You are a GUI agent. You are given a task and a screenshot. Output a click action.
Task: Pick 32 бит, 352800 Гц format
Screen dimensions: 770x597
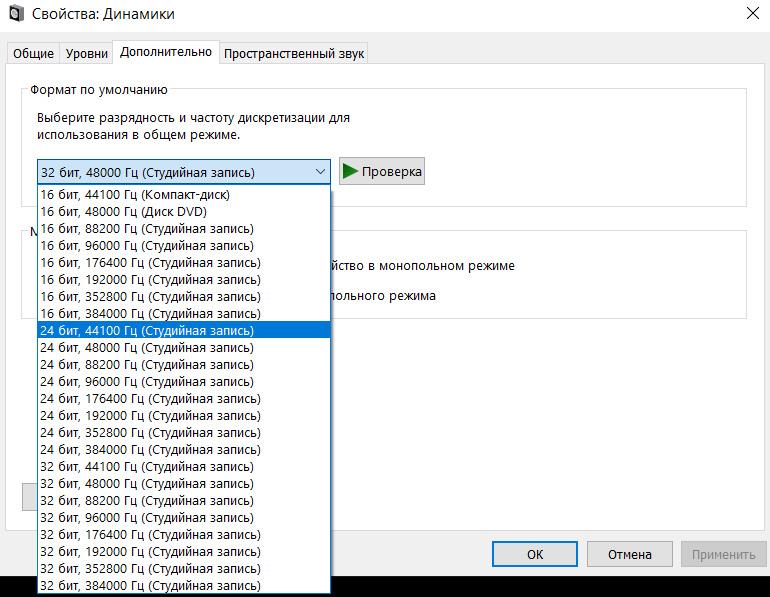[x=184, y=569]
